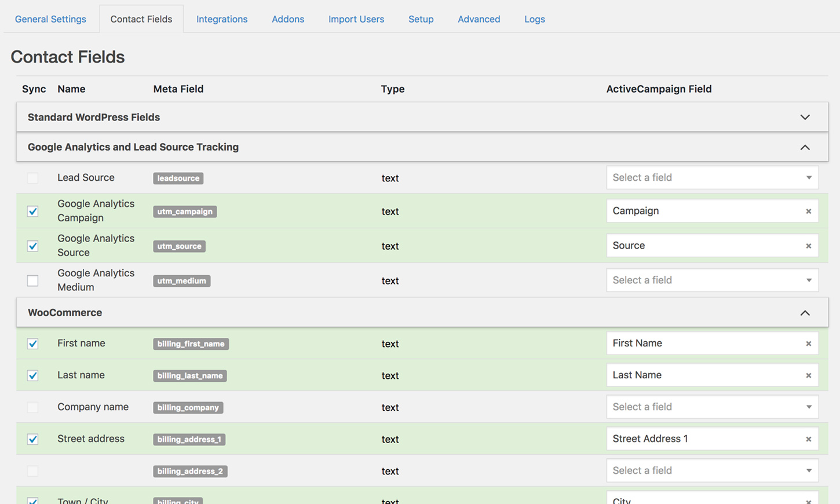840x504 pixels.
Task: Remove the Last Name field mapping
Action: click(x=808, y=376)
